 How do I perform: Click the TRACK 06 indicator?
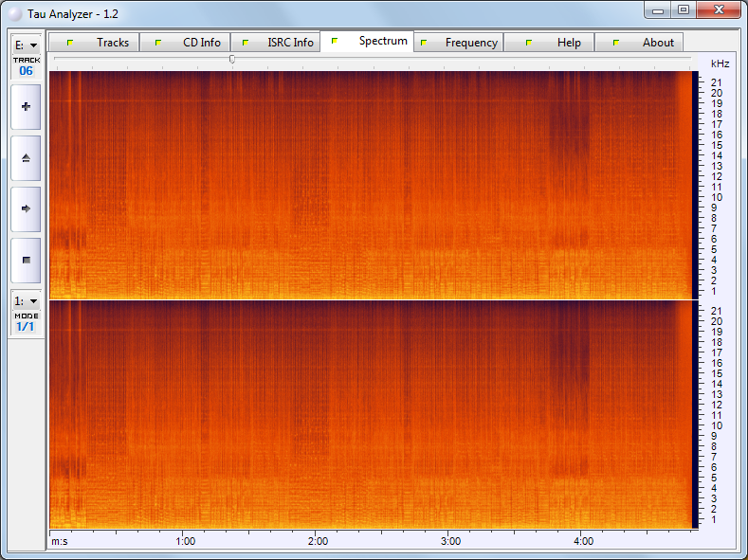[26, 66]
